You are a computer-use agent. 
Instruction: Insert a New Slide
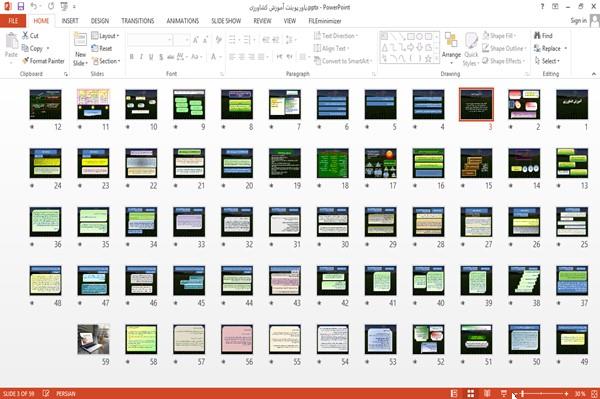tap(80, 49)
